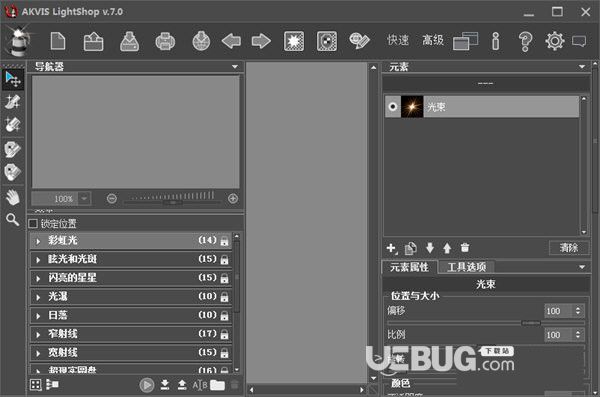This screenshot has height=397, width=600.
Task: Zoom out with the minus button
Action: (x=112, y=199)
